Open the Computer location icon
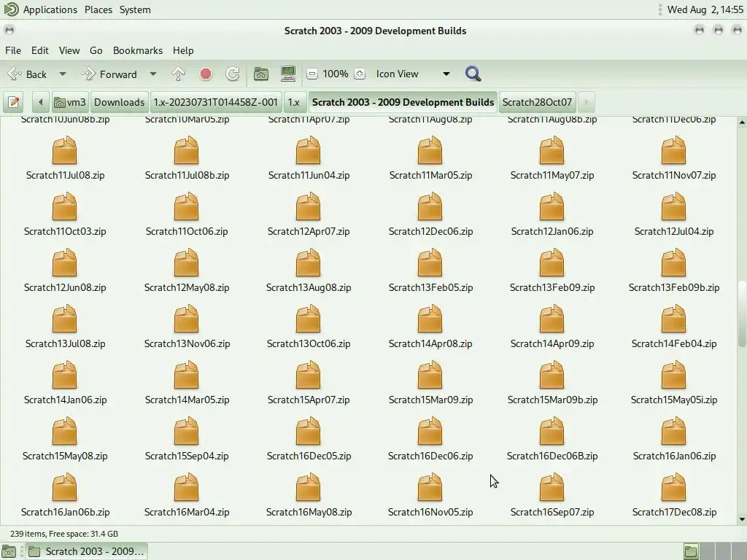 click(x=287, y=74)
